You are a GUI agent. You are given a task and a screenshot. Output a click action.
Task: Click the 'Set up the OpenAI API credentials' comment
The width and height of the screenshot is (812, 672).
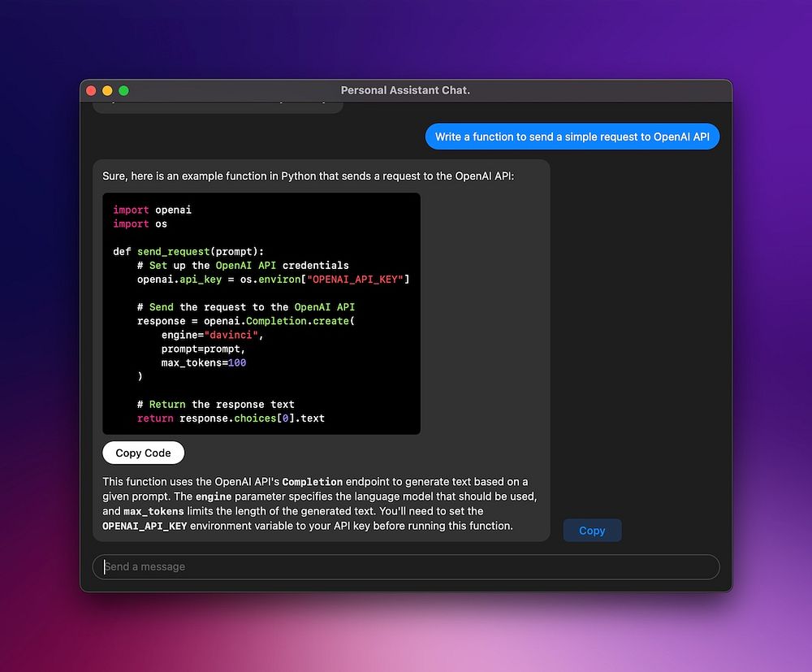pyautogui.click(x=243, y=265)
